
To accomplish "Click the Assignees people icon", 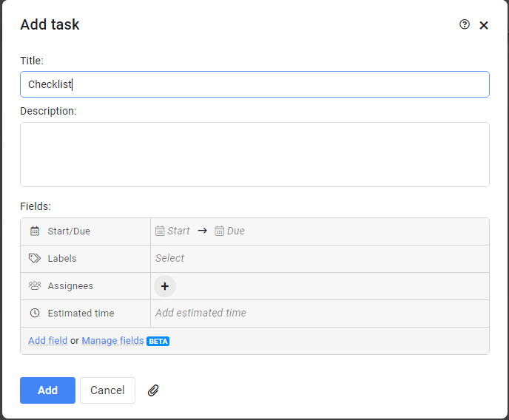I will tap(35, 285).
